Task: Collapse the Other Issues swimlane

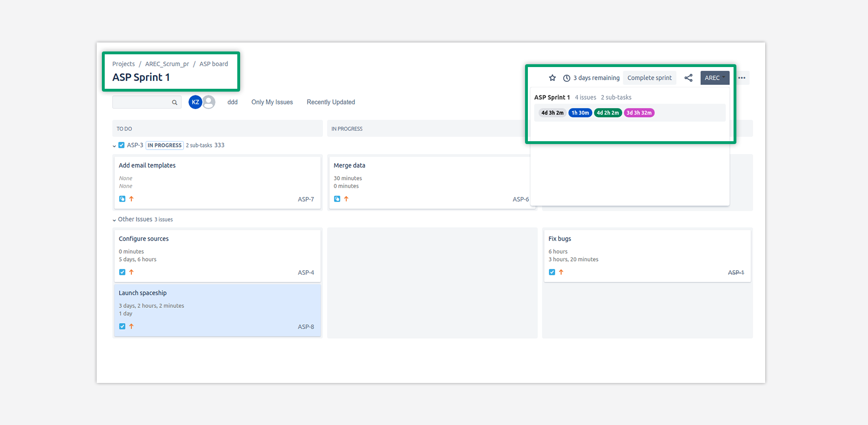Action: tap(114, 220)
